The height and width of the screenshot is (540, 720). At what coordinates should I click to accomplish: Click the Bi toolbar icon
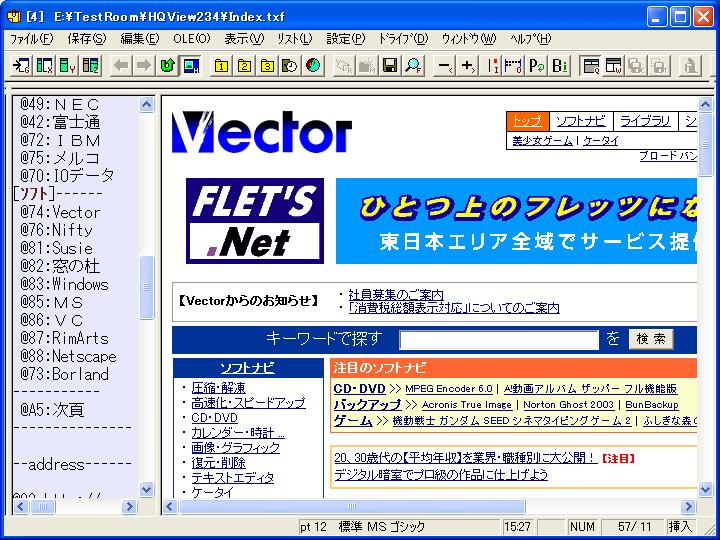pyautogui.click(x=559, y=66)
